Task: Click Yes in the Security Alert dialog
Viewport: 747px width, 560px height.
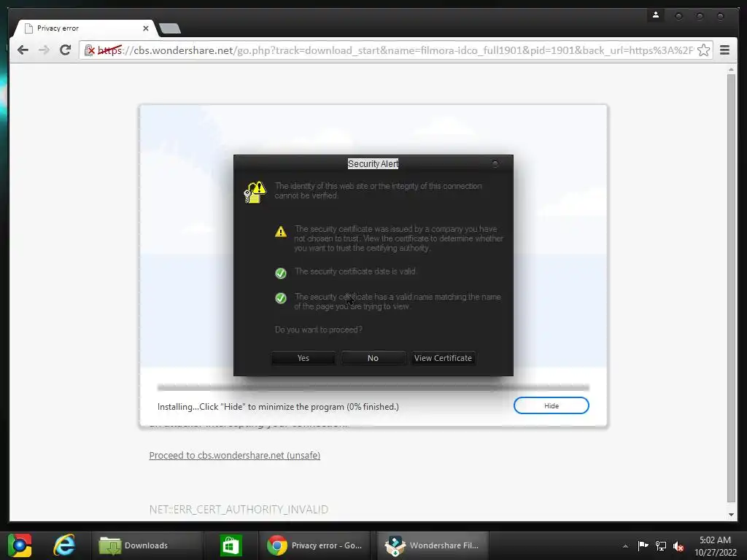Action: [x=303, y=358]
